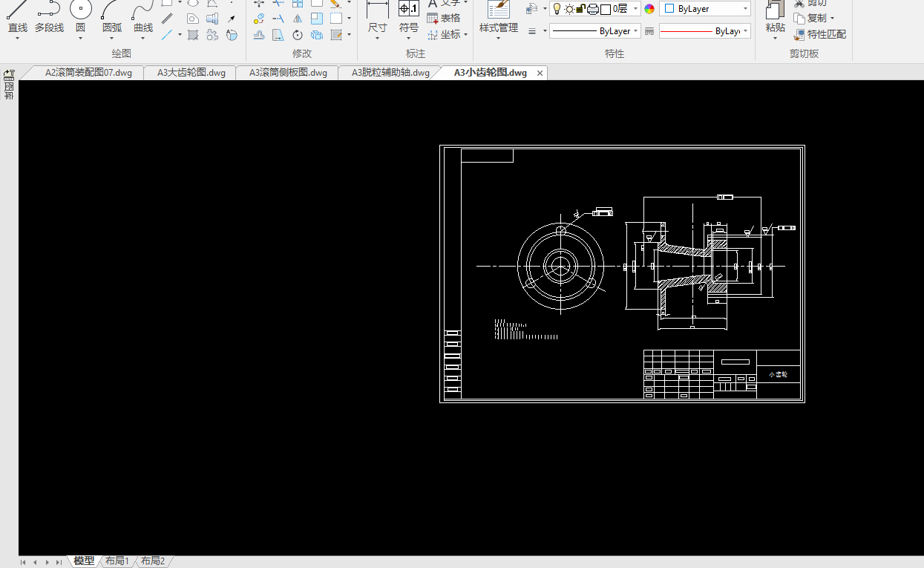The width and height of the screenshot is (924, 568).
Task: Open the 布局1 layout tab
Action: click(x=117, y=561)
